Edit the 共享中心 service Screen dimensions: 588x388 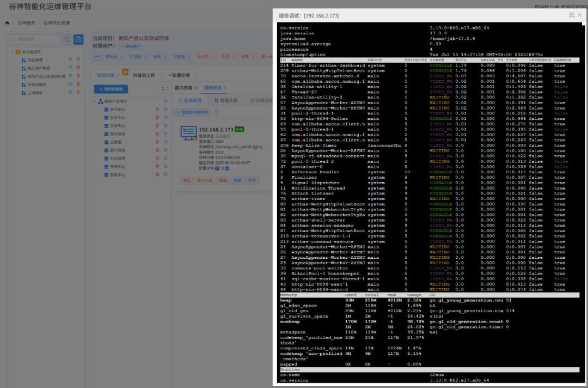166,126
